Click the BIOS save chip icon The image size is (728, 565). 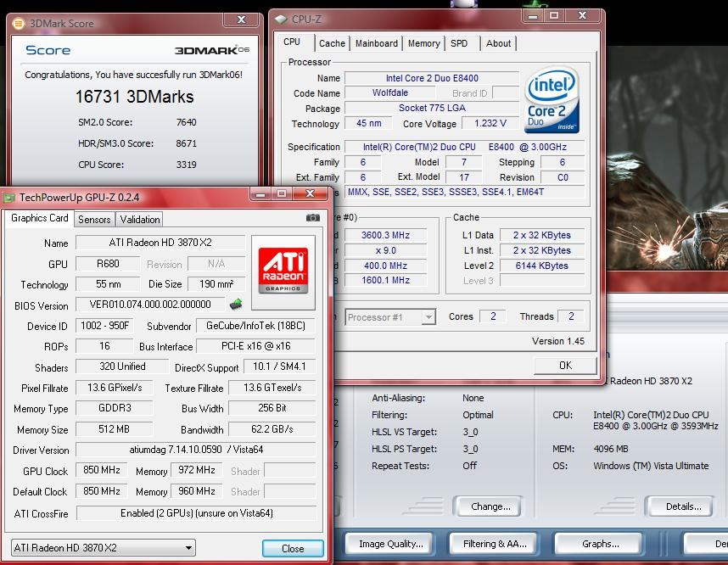click(x=236, y=305)
